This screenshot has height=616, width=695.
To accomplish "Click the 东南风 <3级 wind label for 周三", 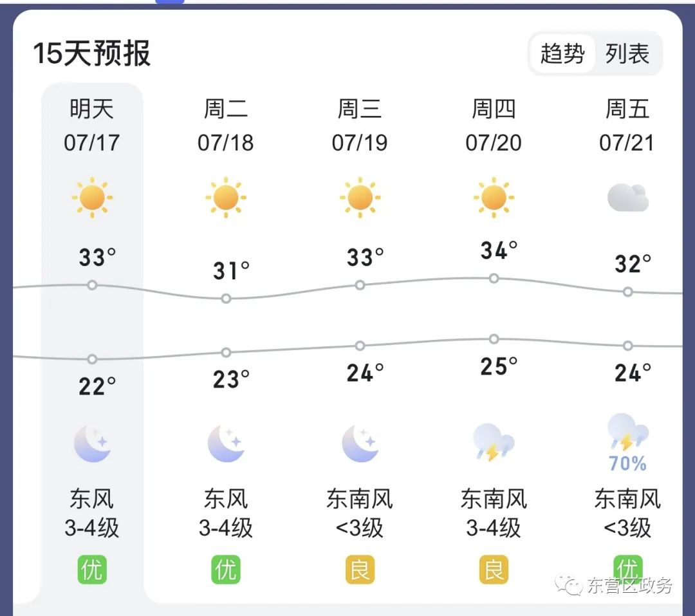I will tap(360, 514).
